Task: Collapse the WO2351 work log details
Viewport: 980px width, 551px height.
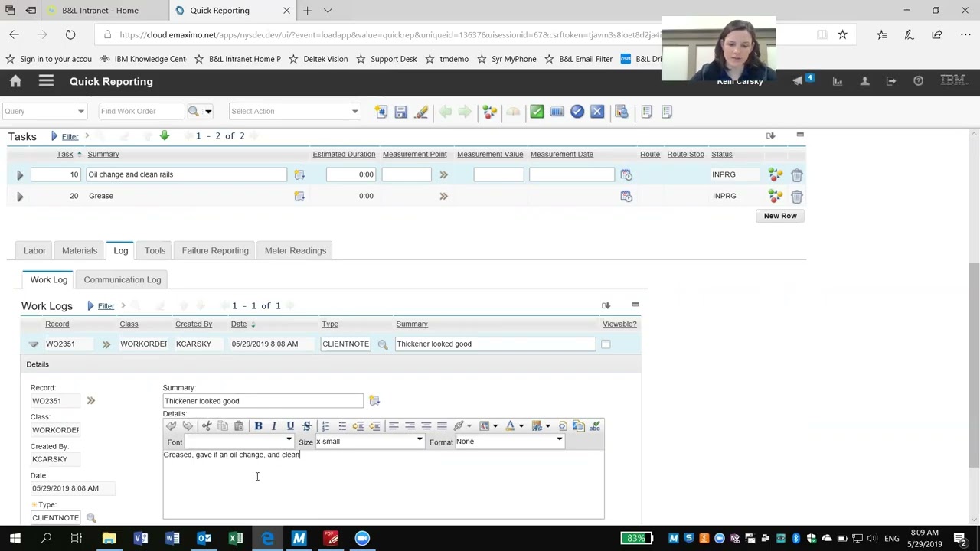Action: pyautogui.click(x=33, y=344)
